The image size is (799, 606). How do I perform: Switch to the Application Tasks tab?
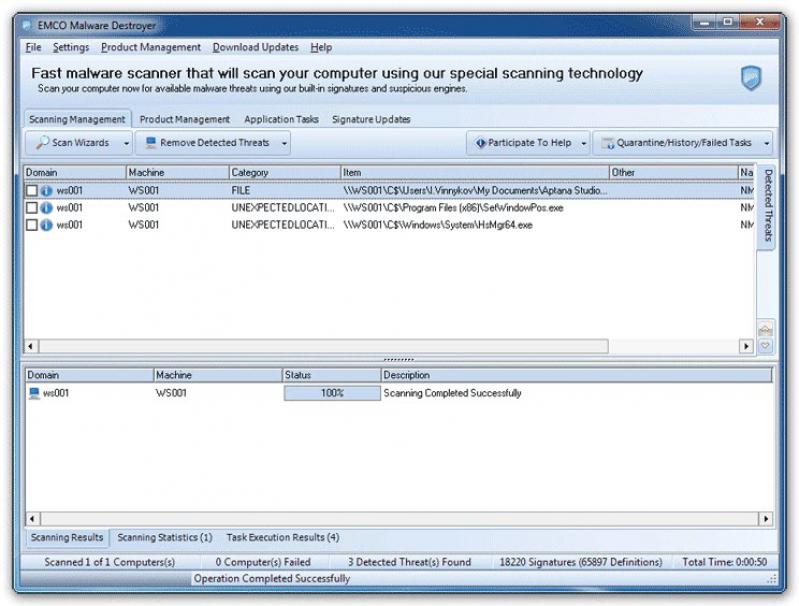click(281, 119)
